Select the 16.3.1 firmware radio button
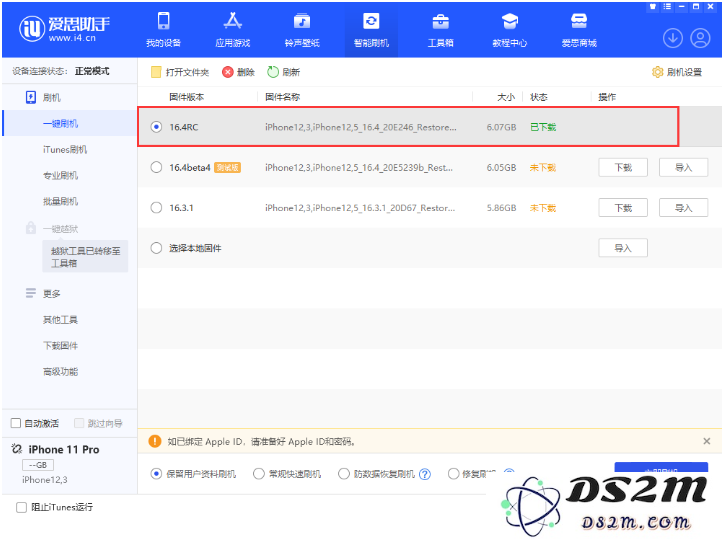Viewport: 724px width, 540px height. [x=157, y=208]
